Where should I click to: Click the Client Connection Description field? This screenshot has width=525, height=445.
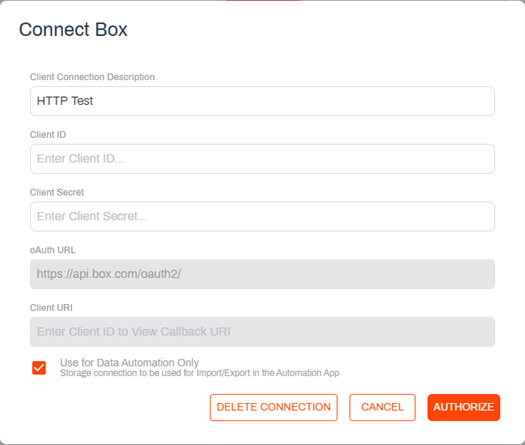[262, 101]
